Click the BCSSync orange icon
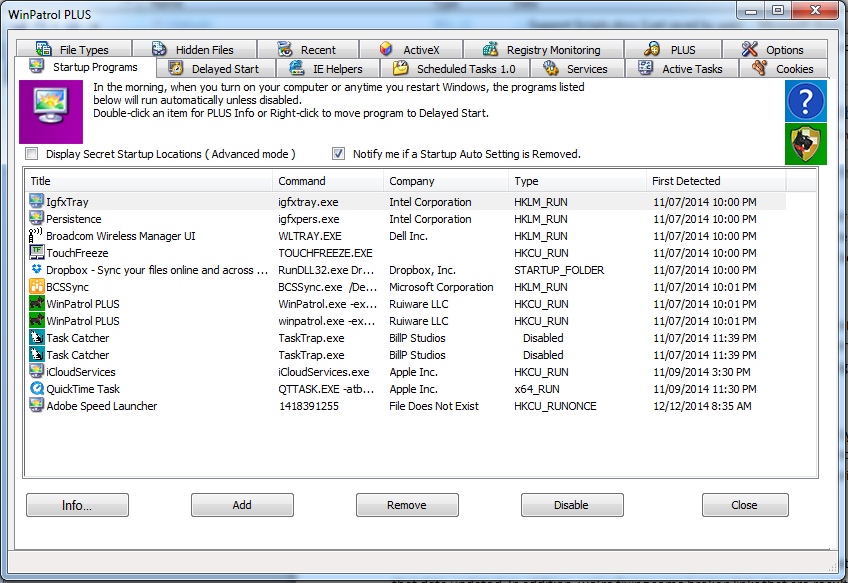 (37, 287)
